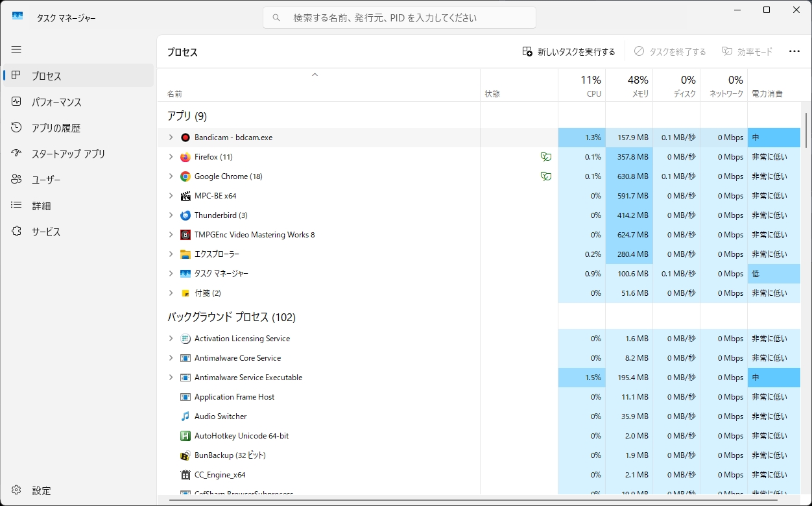Image resolution: width=812 pixels, height=506 pixels.
Task: Open the スタートアップ アプリ page
Action: point(78,154)
